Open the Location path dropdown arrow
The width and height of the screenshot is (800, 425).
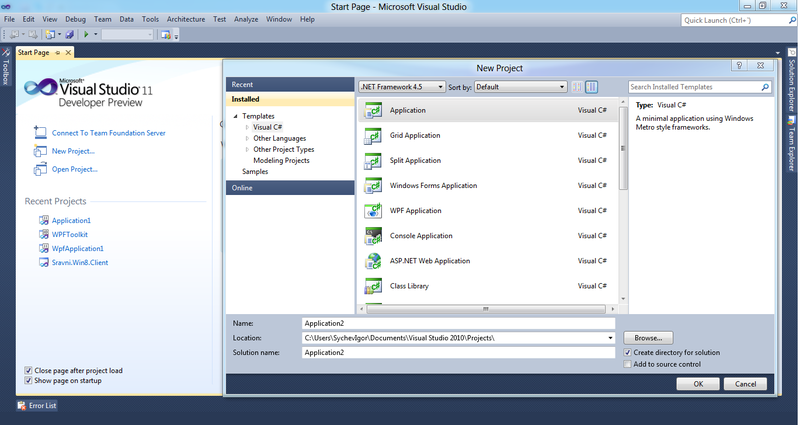click(x=610, y=338)
